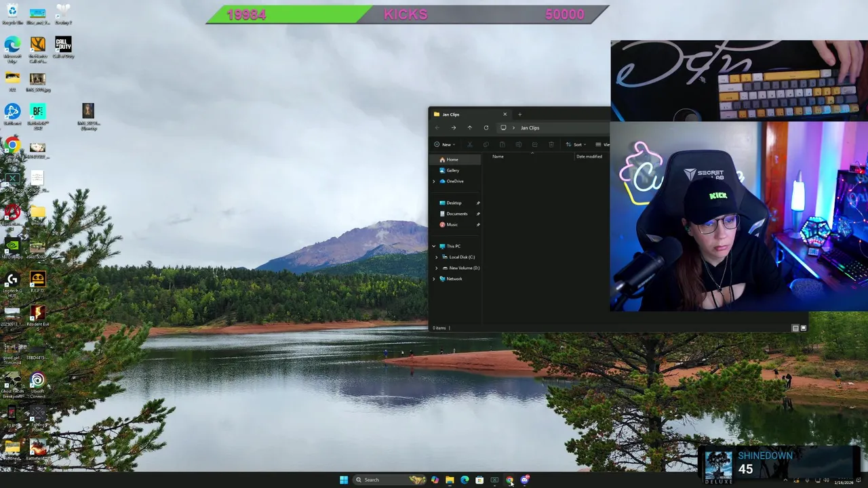The width and height of the screenshot is (868, 488).
Task: Click the Cut scissors icon in Explorer toolbar
Action: coord(469,144)
